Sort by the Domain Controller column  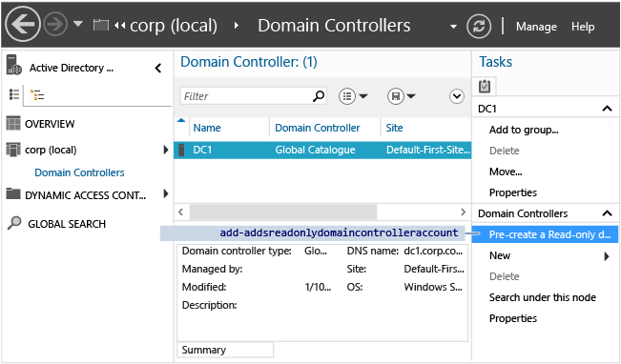[318, 128]
